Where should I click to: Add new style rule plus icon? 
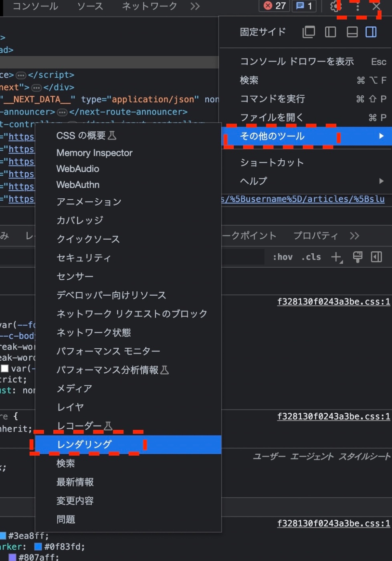(337, 257)
